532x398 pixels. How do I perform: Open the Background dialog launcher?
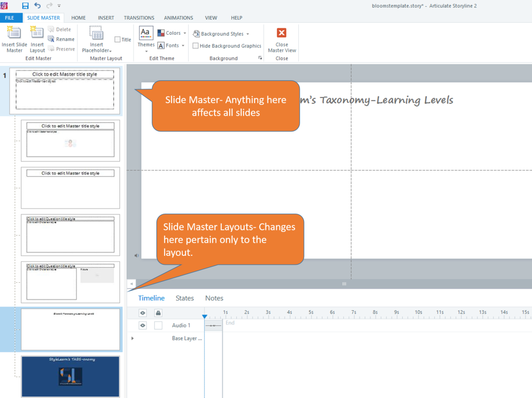coord(260,58)
